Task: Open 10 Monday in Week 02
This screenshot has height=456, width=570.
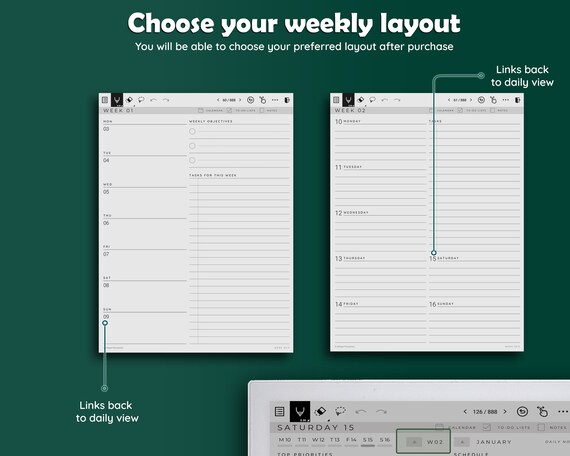Action: coord(348,121)
